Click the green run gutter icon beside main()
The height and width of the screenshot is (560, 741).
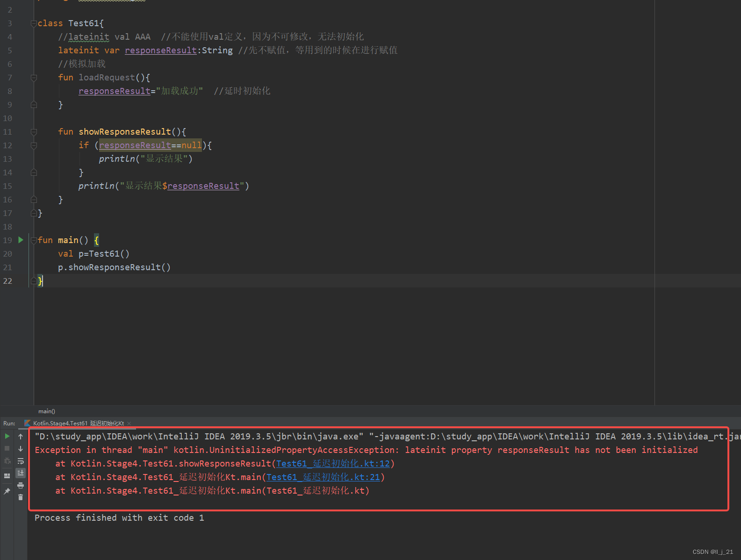21,240
